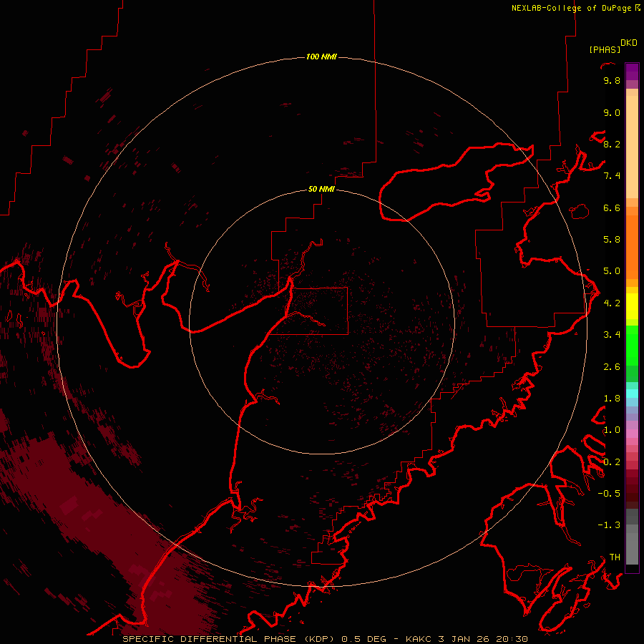Screen dimensions: 644x644
Task: Click the 9.8 scale value
Action: point(612,80)
